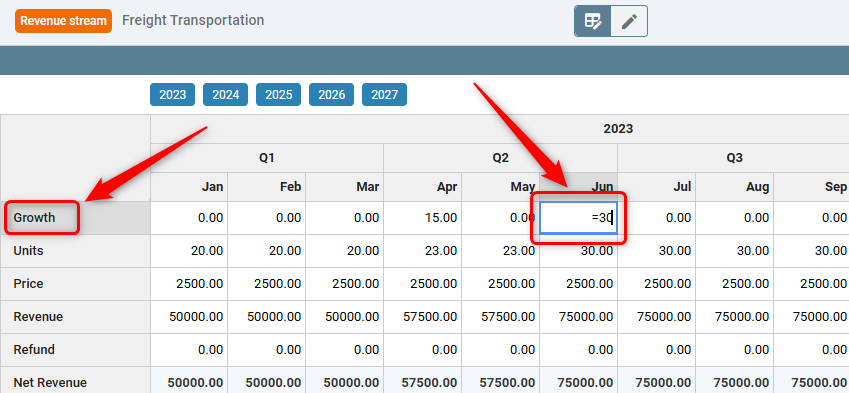Click the May column header

click(501, 187)
